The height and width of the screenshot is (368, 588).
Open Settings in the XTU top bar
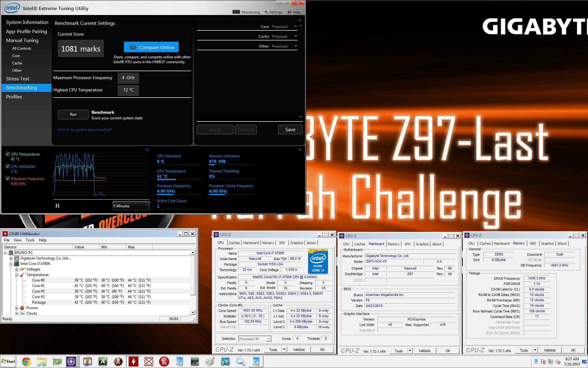click(x=273, y=12)
